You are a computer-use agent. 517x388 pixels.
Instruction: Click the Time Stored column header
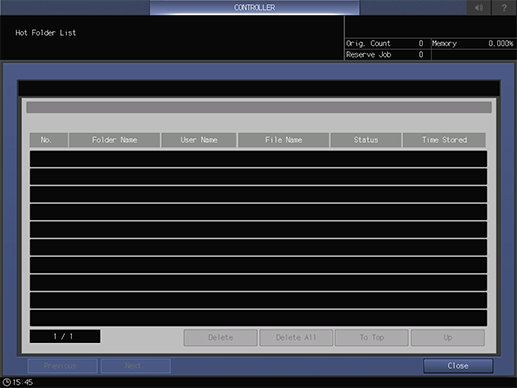pos(444,140)
